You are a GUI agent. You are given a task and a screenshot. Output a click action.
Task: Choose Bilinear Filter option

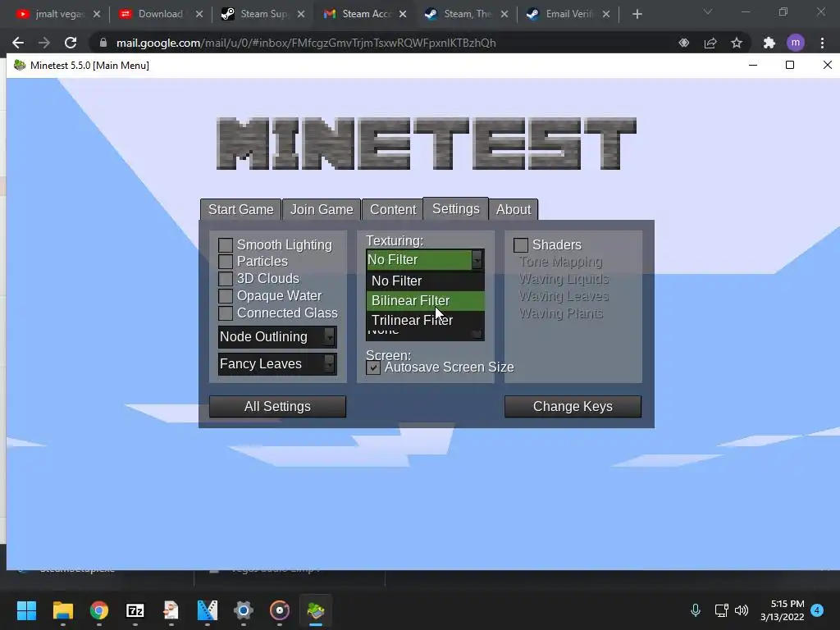425,300
